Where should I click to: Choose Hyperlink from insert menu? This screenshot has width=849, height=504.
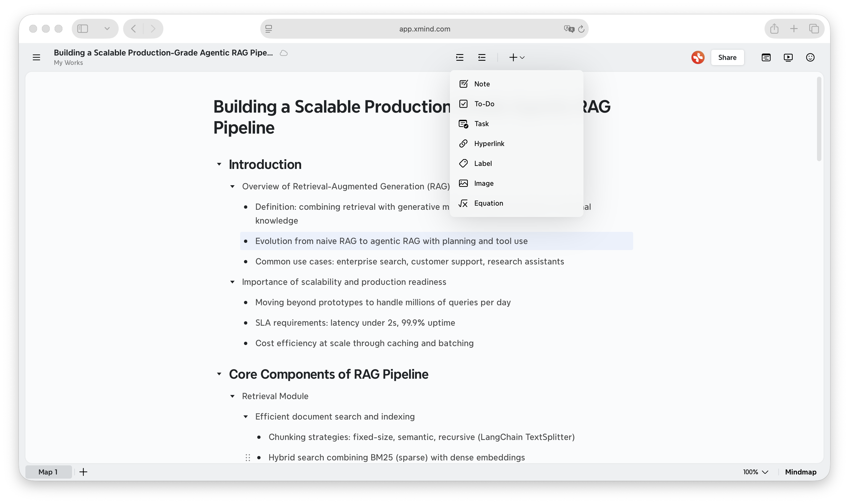point(516,144)
